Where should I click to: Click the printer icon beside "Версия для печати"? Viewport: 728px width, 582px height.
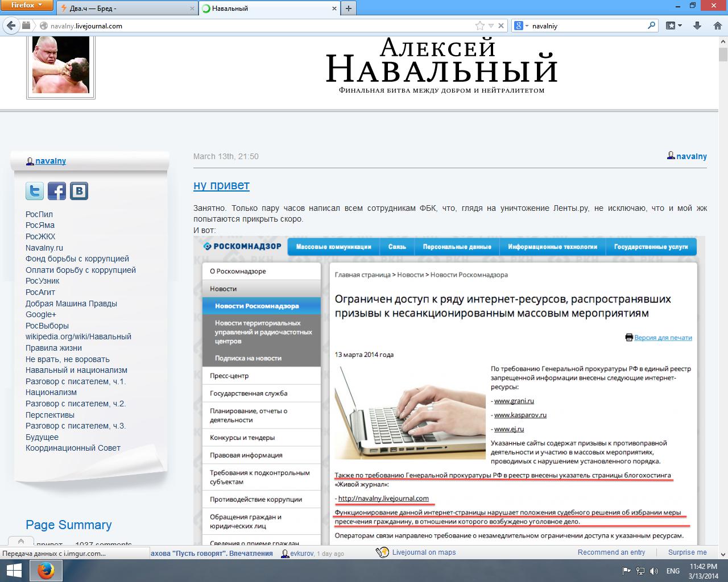click(x=629, y=338)
